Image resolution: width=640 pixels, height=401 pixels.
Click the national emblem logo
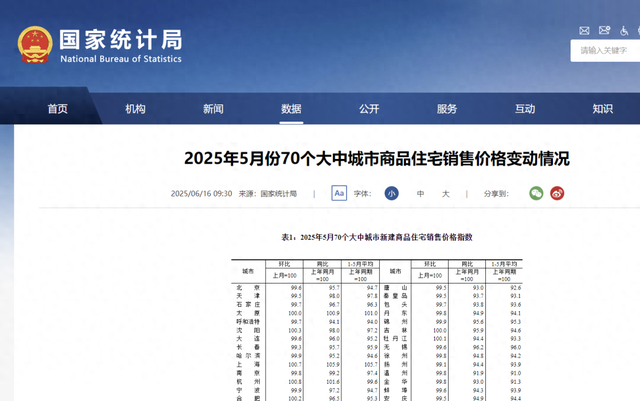click(35, 45)
